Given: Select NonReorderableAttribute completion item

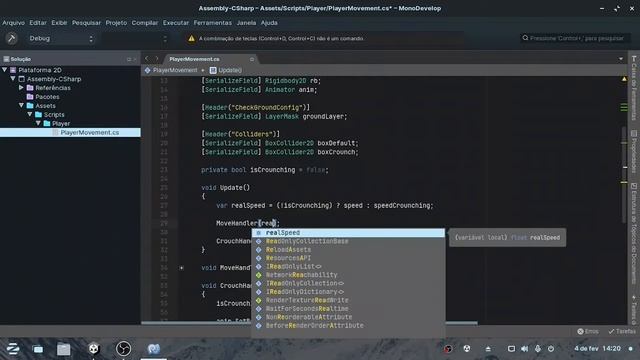Looking at the screenshot, I should [x=348, y=317].
